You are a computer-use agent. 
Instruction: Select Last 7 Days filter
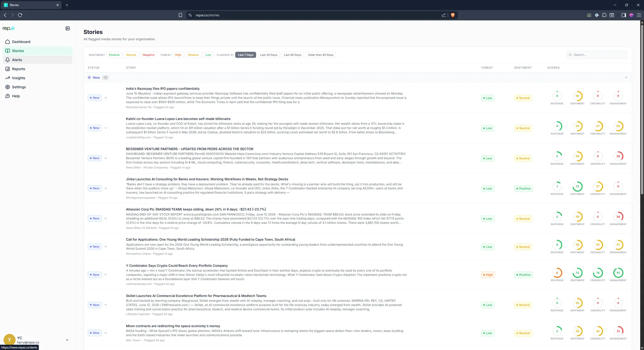coord(246,55)
